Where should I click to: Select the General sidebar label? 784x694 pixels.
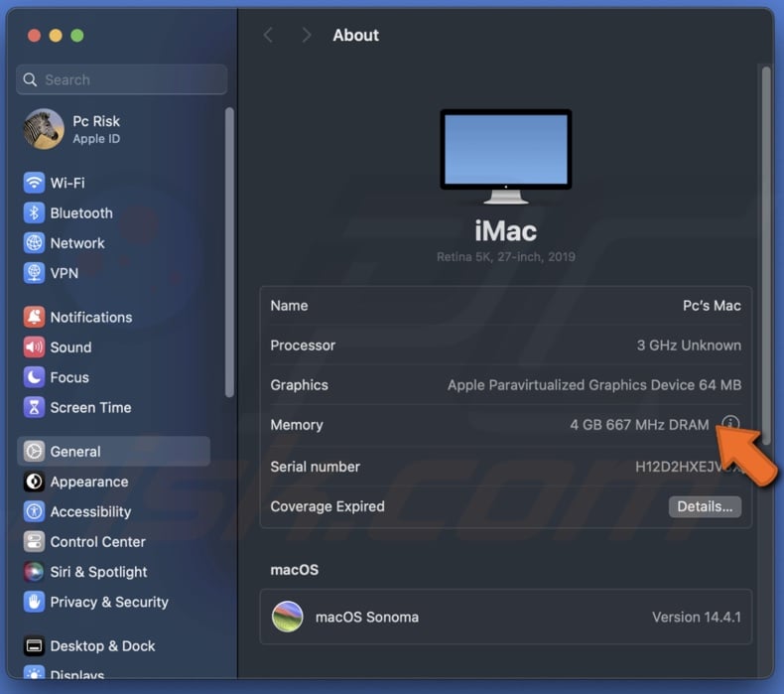75,451
